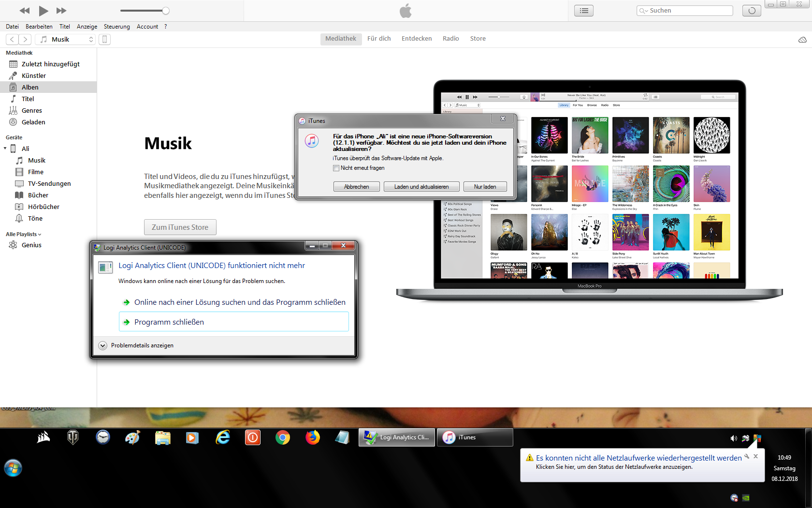Switch to Logi Analytics Client taskbar button
The width and height of the screenshot is (812, 508).
(x=397, y=437)
